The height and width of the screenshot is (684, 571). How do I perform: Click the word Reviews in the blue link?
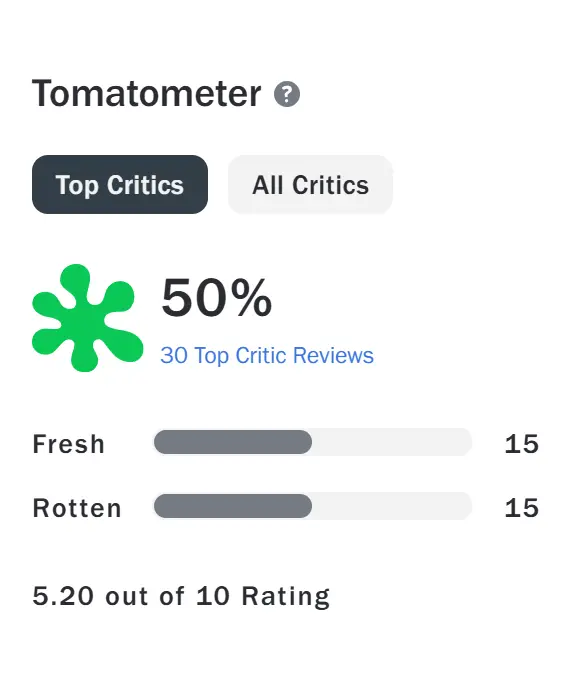333,355
